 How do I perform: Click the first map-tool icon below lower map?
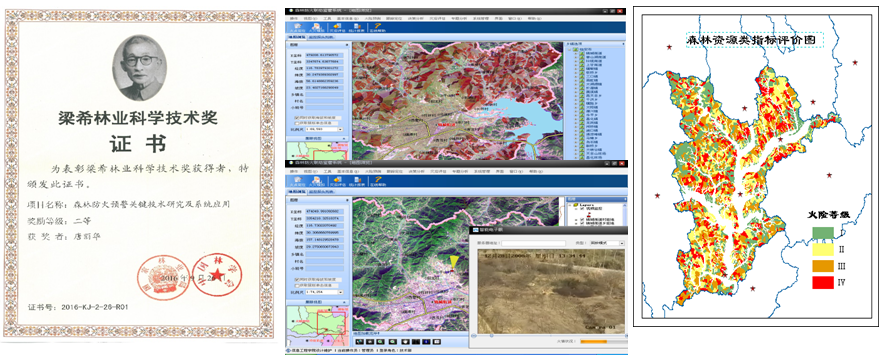pos(360,342)
